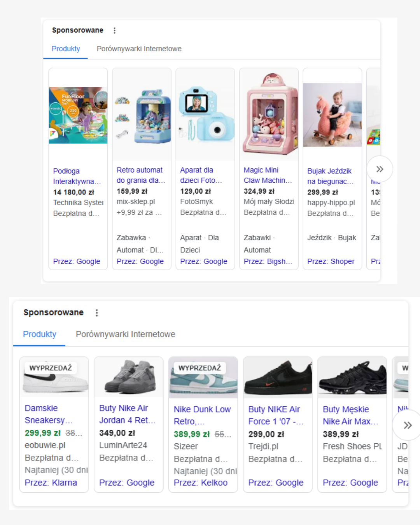Click gray Nike Air Jordan 4 image
Image resolution: width=420 pixels, height=525 pixels.
128,377
